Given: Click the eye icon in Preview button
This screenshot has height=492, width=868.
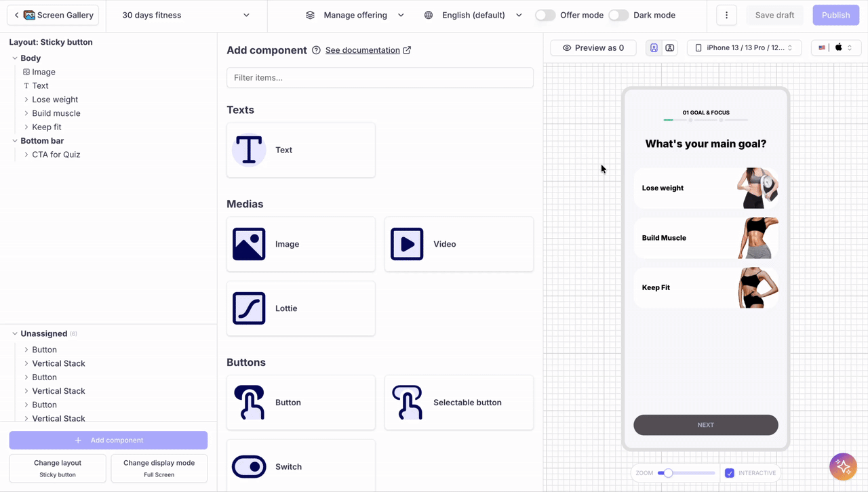Looking at the screenshot, I should click(x=567, y=48).
